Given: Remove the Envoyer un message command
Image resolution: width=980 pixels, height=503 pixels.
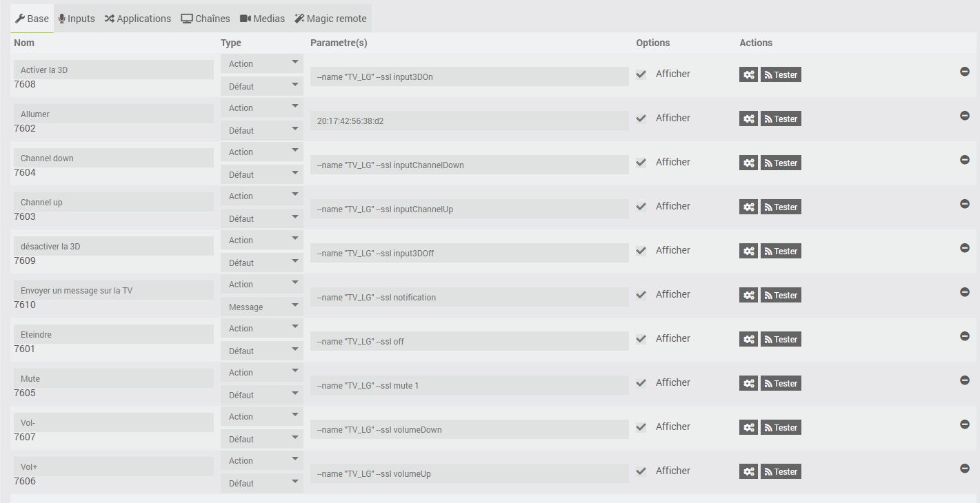Looking at the screenshot, I should point(965,292).
